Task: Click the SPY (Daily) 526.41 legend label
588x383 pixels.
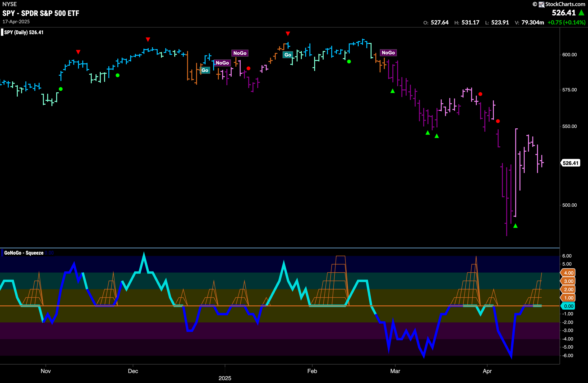Action: tap(24, 32)
